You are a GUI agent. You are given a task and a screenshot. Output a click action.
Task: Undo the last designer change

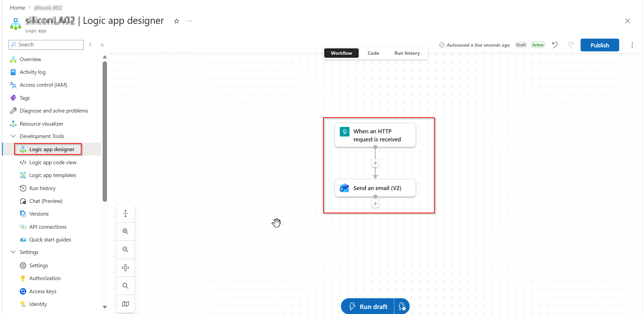pyautogui.click(x=555, y=45)
